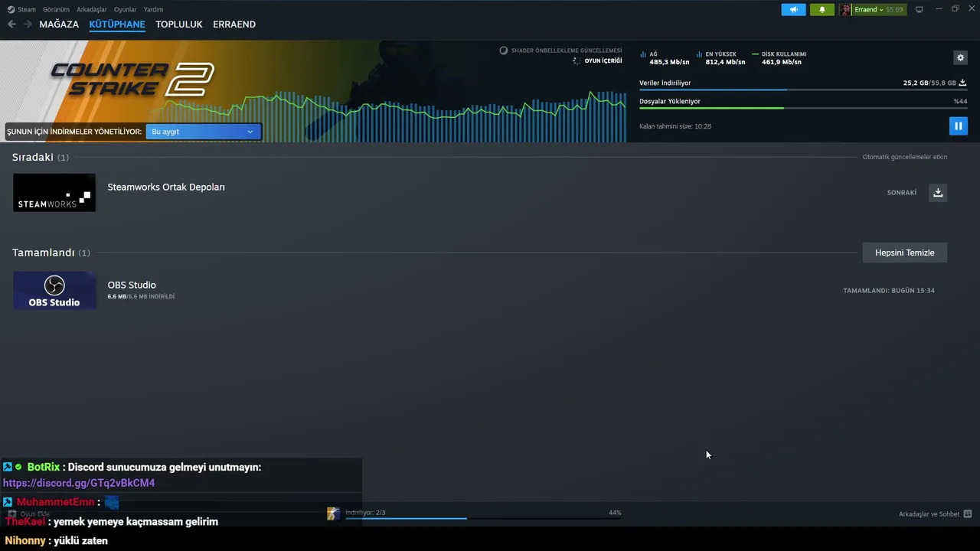This screenshot has height=551, width=980.
Task: Open Arkadaşlar ve Sohbet text button
Action: [929, 514]
